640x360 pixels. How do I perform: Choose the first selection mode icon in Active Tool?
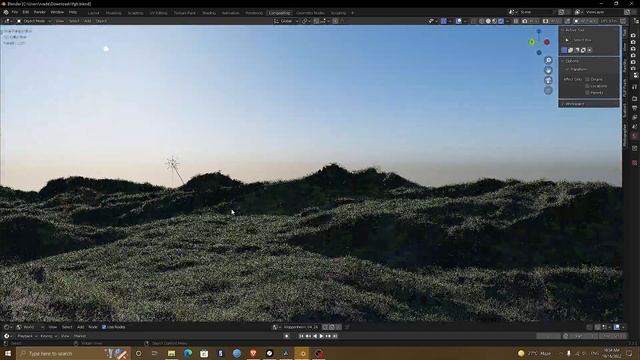[564, 50]
